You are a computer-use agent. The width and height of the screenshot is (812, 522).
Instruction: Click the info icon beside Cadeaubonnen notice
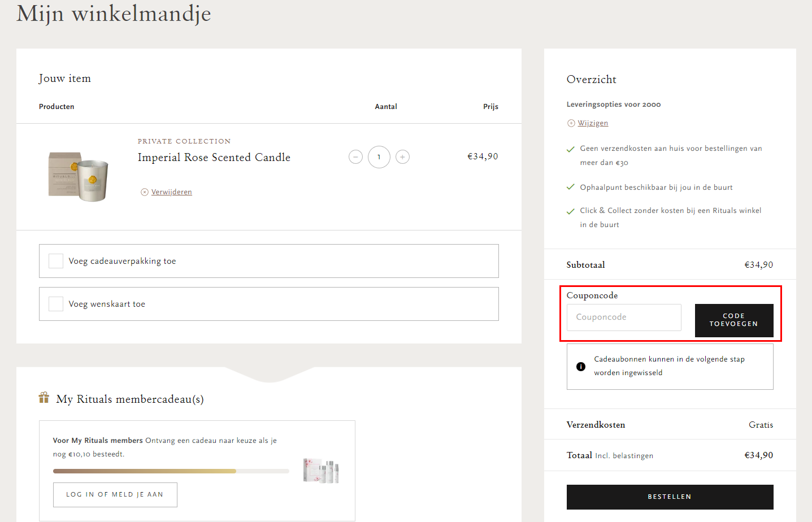581,367
